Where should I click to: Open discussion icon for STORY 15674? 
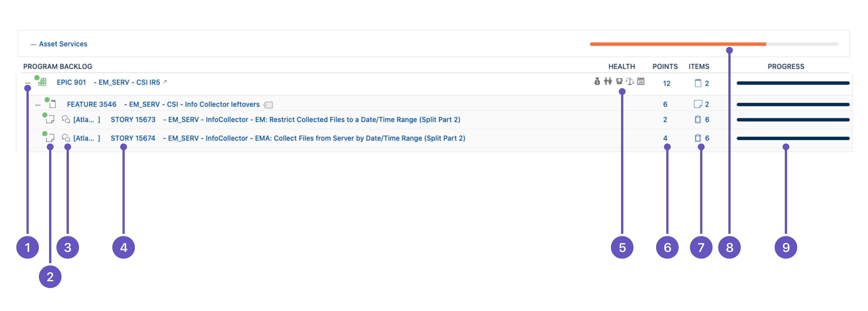click(x=66, y=138)
